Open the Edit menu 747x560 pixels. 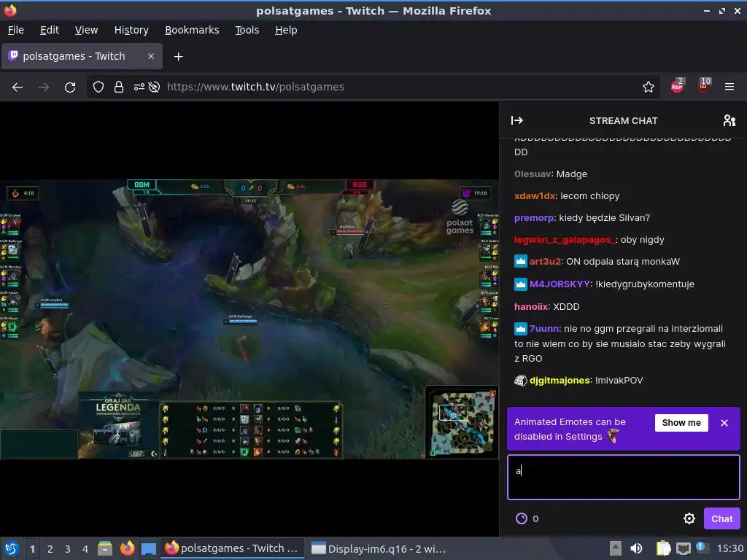point(50,30)
